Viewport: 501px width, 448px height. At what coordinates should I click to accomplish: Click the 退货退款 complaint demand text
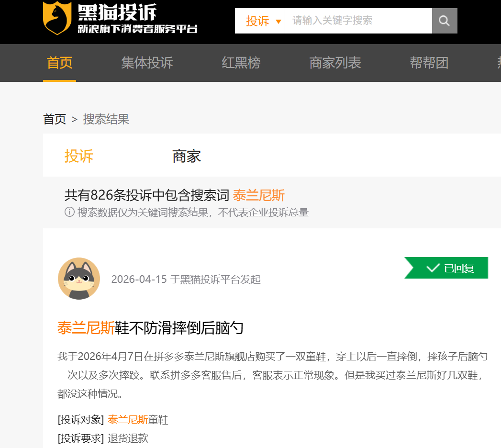tap(128, 438)
